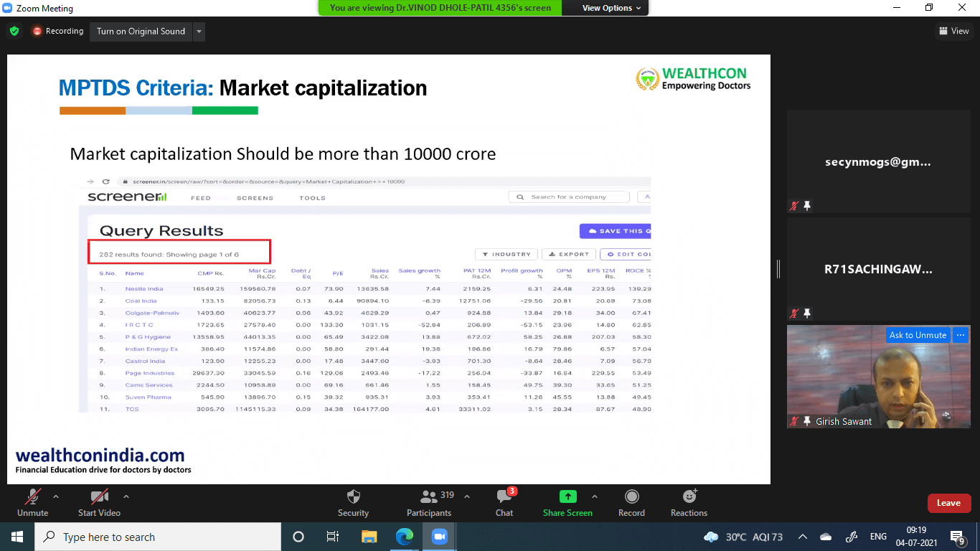Open the Participants panel
This screenshot has height=551, width=980.
(x=429, y=497)
